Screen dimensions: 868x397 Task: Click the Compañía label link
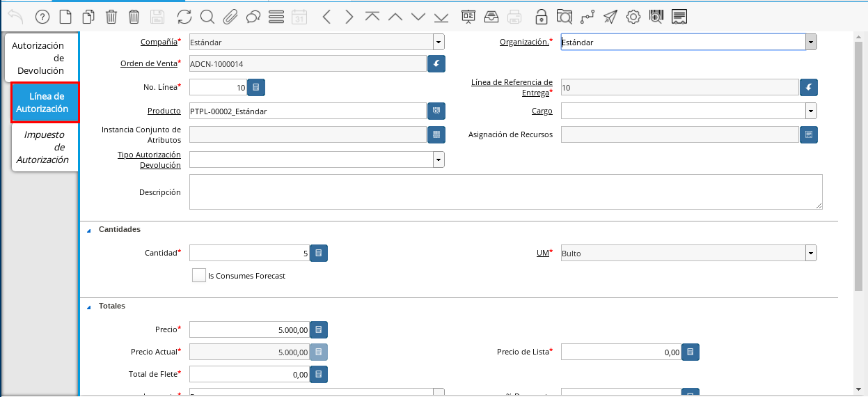tap(159, 42)
